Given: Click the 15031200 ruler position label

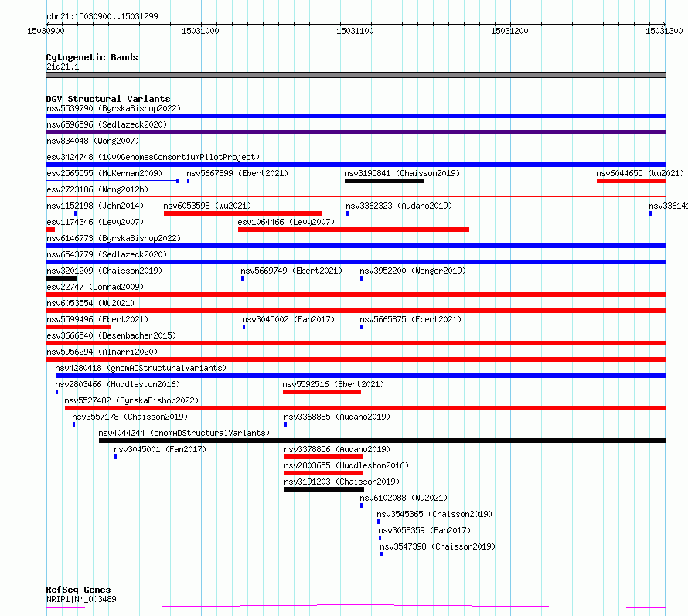Looking at the screenshot, I should pyautogui.click(x=509, y=31).
